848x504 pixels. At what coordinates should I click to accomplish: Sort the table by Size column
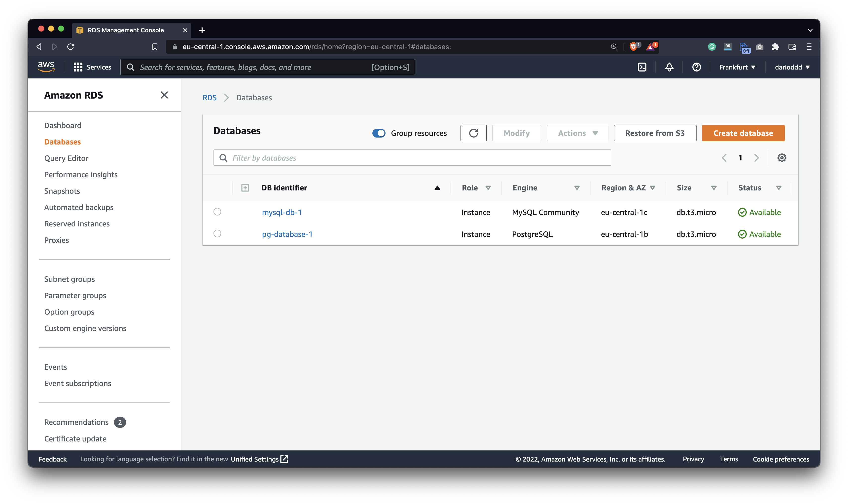tap(713, 188)
